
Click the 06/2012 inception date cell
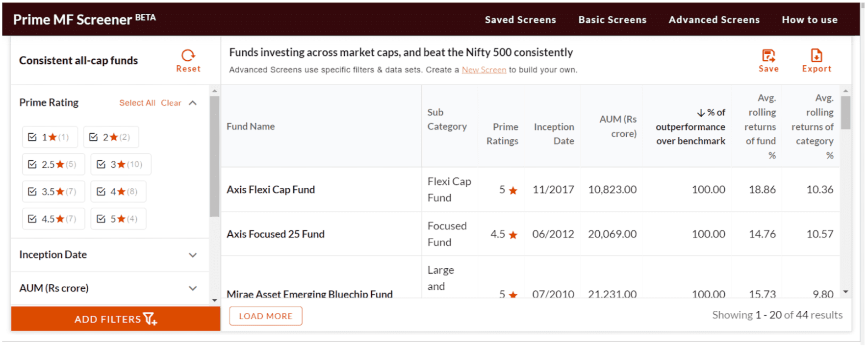pos(553,234)
